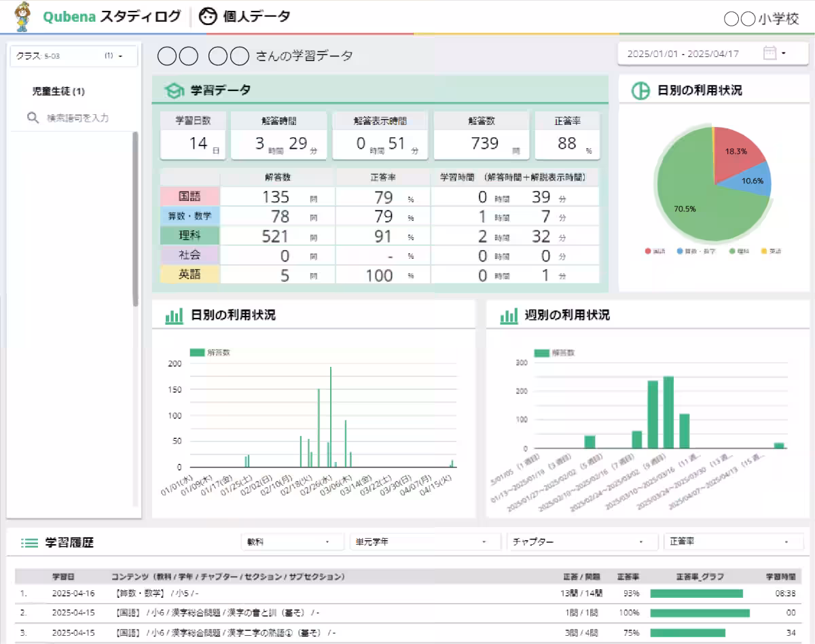
Task: Toggle the 国語 legend item under pie chart
Action: point(655,251)
